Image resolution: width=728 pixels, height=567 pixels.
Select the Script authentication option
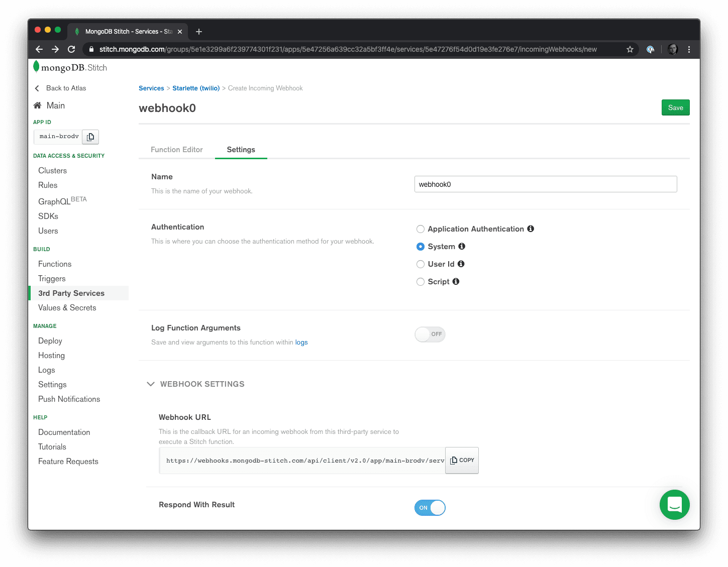(421, 282)
